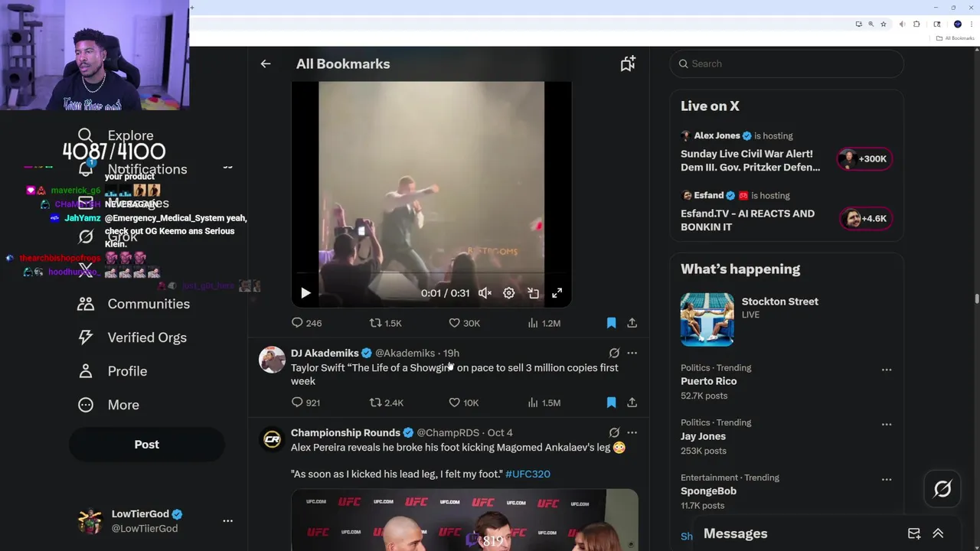Repost the DJ Akademiks post with 2.4K
Screen dimensions: 980x551
pos(387,403)
